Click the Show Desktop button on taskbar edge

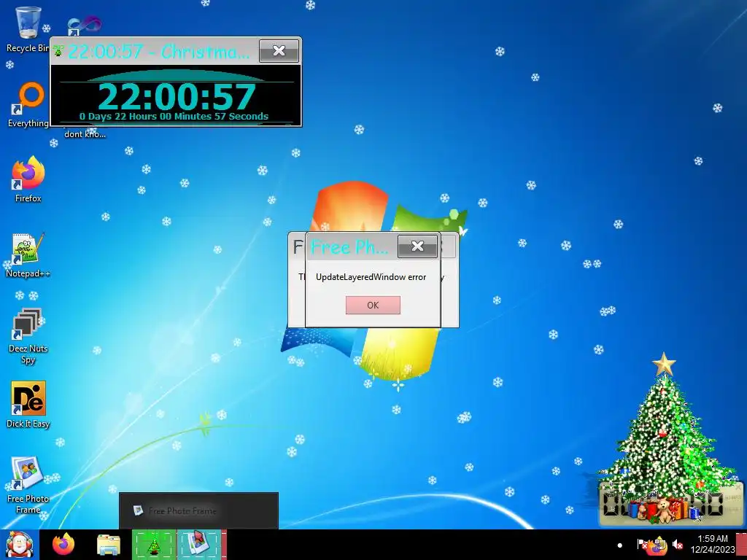741,545
